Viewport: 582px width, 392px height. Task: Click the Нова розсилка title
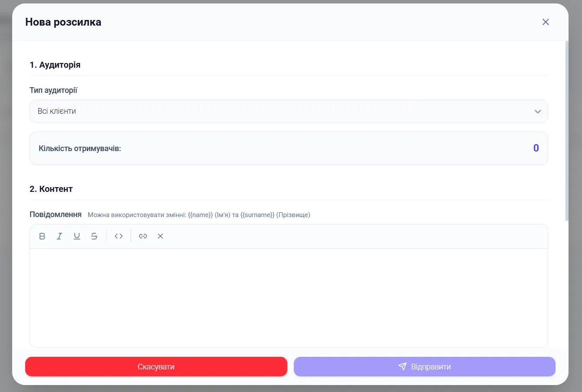[63, 22]
